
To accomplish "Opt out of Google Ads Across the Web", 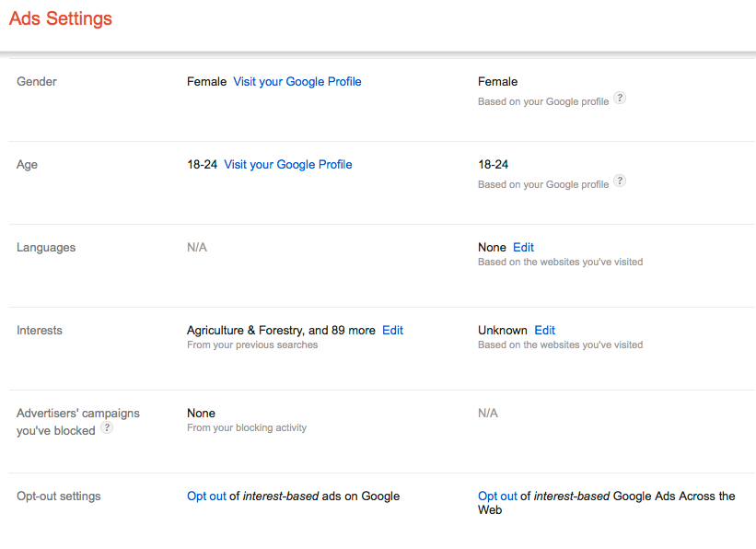I will tap(497, 496).
